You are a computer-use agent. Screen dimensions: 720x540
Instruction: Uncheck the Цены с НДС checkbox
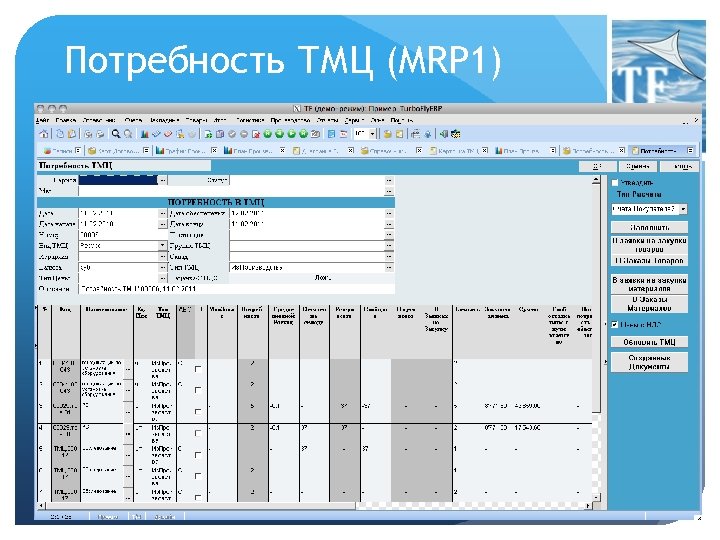click(x=615, y=325)
